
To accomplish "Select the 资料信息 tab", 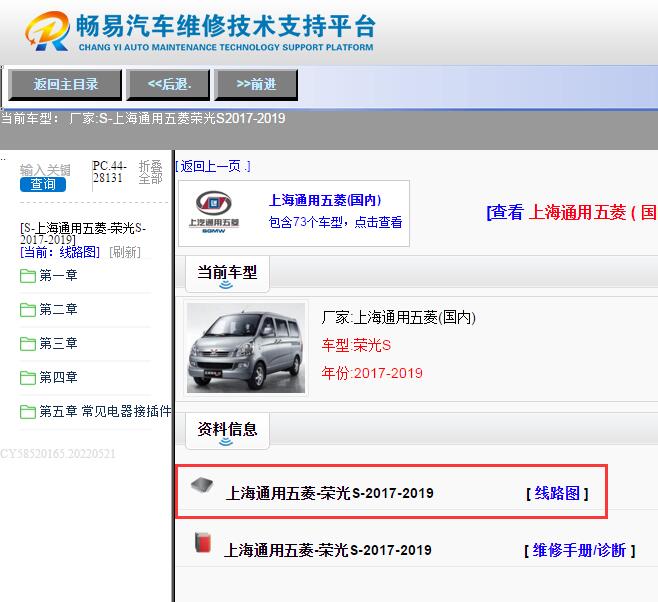I will (x=227, y=430).
